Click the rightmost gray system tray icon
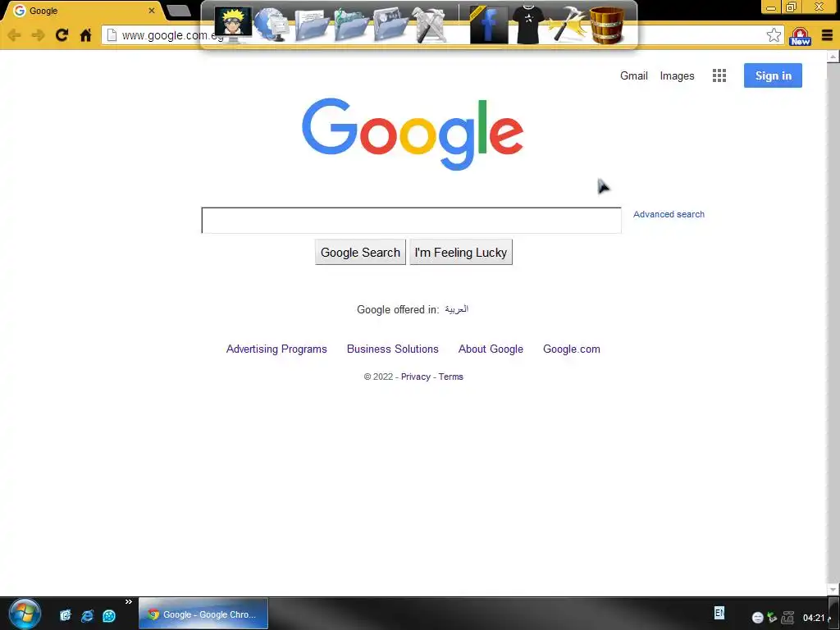Screen dimensions: 840x630 (787, 617)
